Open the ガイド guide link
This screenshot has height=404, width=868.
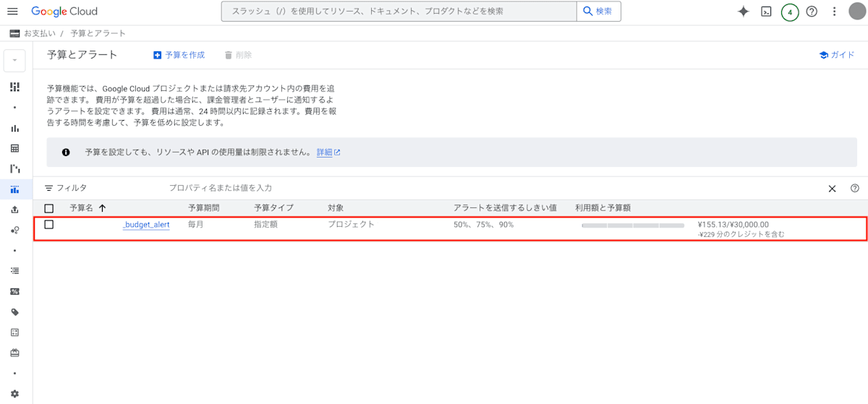836,55
